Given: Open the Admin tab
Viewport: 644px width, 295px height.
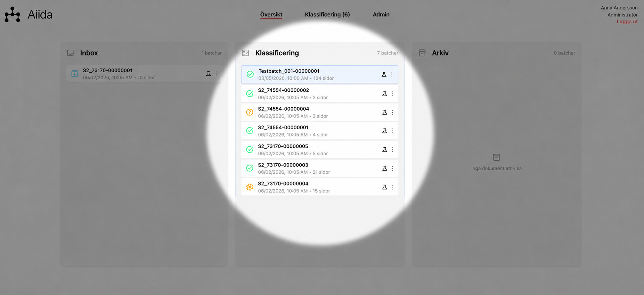Looking at the screenshot, I should coord(381,15).
